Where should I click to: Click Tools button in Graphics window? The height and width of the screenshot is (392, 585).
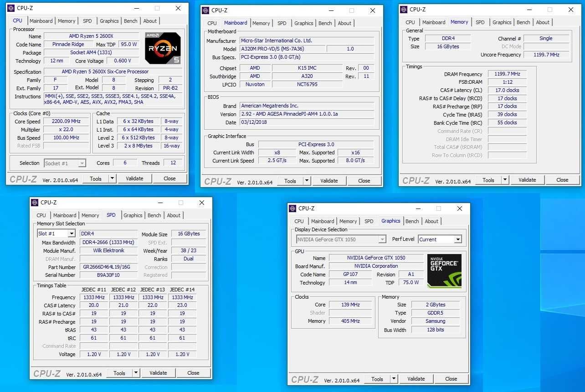377,379
